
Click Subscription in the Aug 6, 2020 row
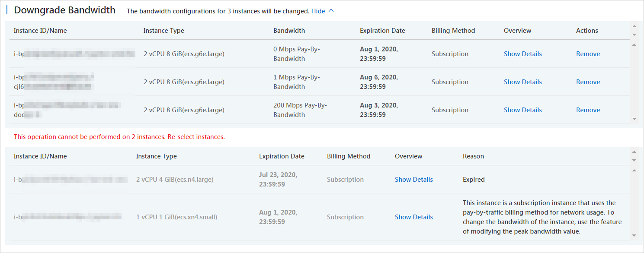click(x=450, y=82)
